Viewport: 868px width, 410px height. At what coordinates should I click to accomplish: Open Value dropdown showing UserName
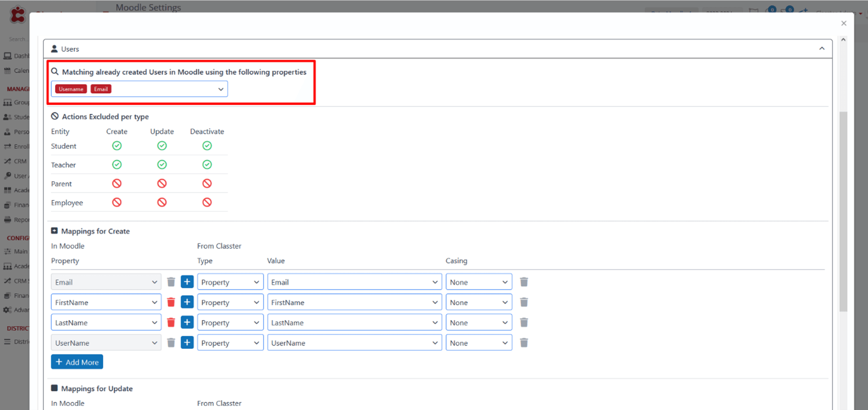click(354, 343)
